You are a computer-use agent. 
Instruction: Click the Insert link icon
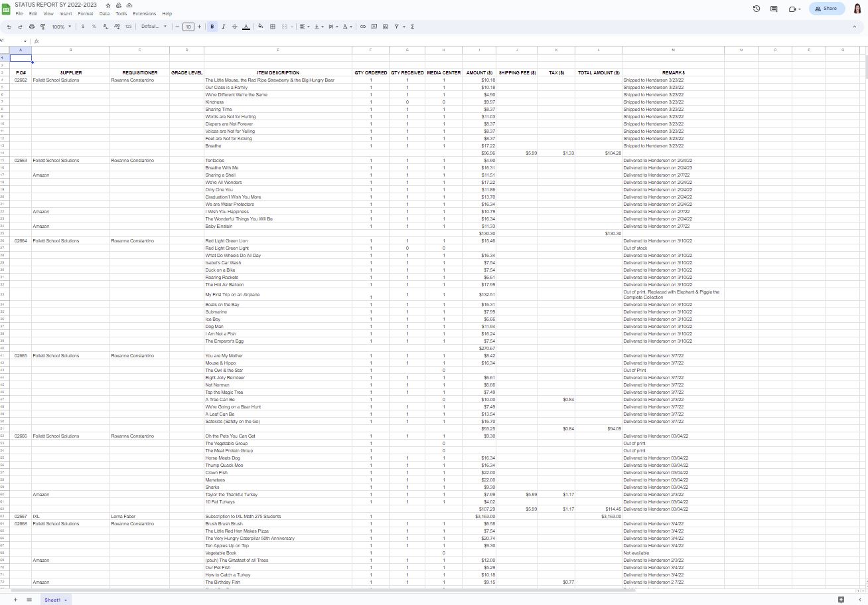[x=362, y=27]
